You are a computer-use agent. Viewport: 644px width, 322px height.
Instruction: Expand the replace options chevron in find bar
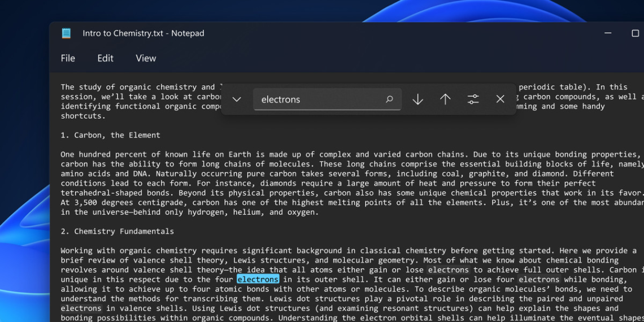pyautogui.click(x=237, y=99)
